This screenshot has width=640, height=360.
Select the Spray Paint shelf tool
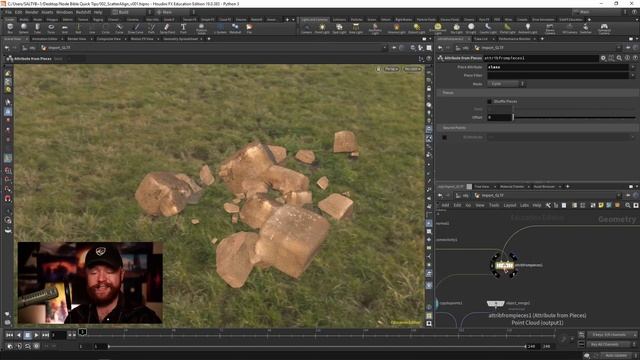click(167, 28)
